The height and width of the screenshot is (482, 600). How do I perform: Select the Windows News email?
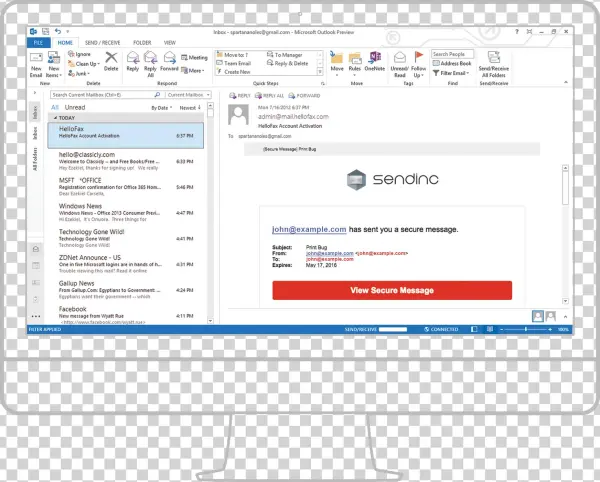tap(126, 212)
